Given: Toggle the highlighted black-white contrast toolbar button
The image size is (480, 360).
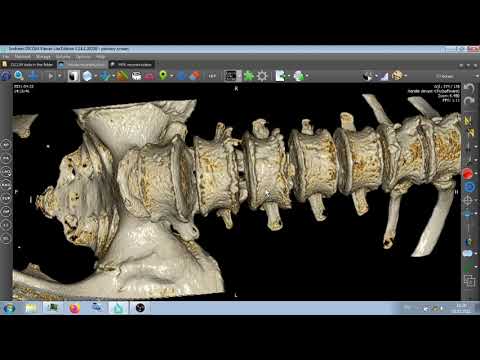Looking at the screenshot, I should click(x=73, y=76).
